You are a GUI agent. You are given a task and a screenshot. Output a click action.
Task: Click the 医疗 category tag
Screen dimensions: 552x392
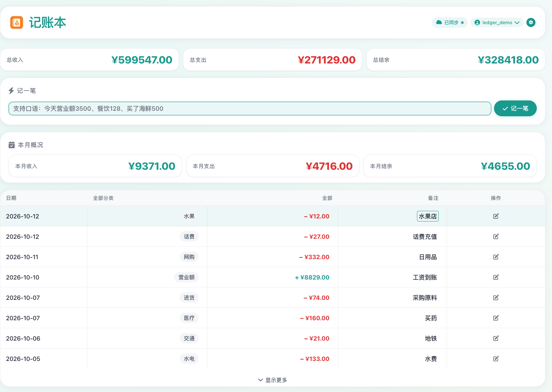tap(189, 318)
